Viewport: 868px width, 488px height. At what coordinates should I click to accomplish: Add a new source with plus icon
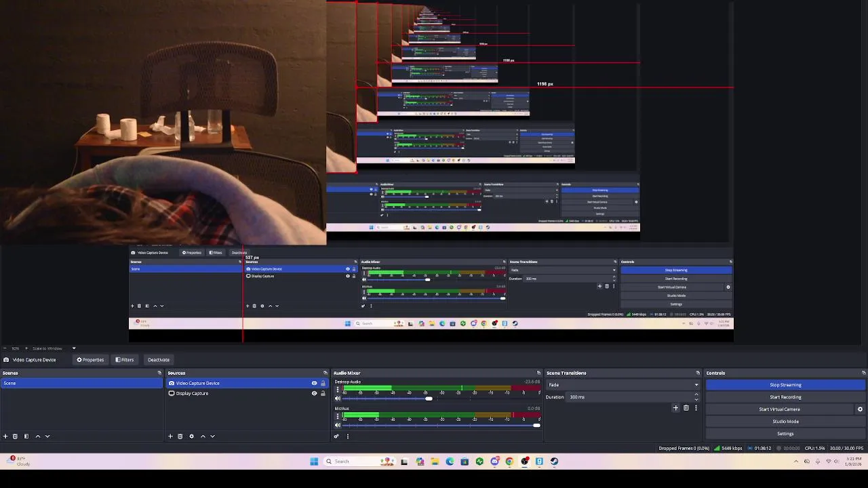[171, 436]
